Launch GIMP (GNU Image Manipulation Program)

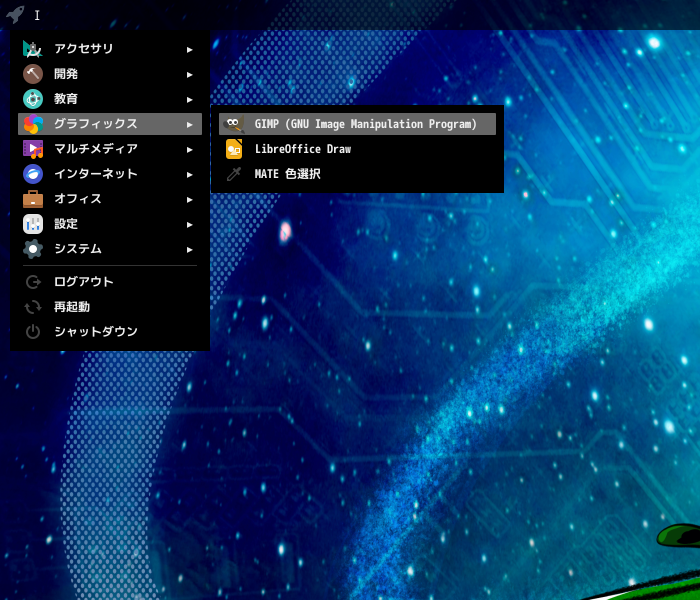point(357,124)
